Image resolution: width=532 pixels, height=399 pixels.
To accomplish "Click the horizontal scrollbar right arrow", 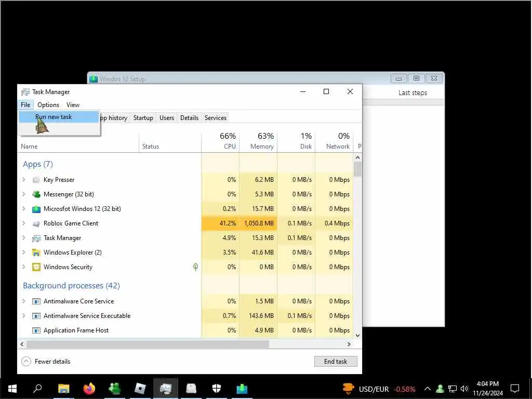I will point(349,344).
